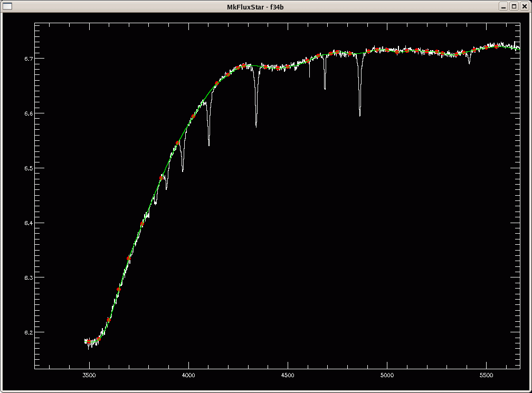Maximize the MkFluxStar plot window
Viewport: 532px width, 393px height.
(x=514, y=6)
